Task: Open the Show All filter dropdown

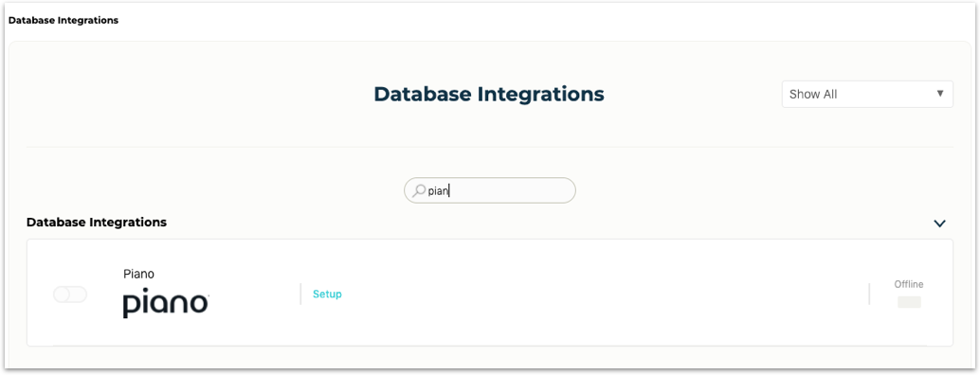Action: [x=867, y=94]
